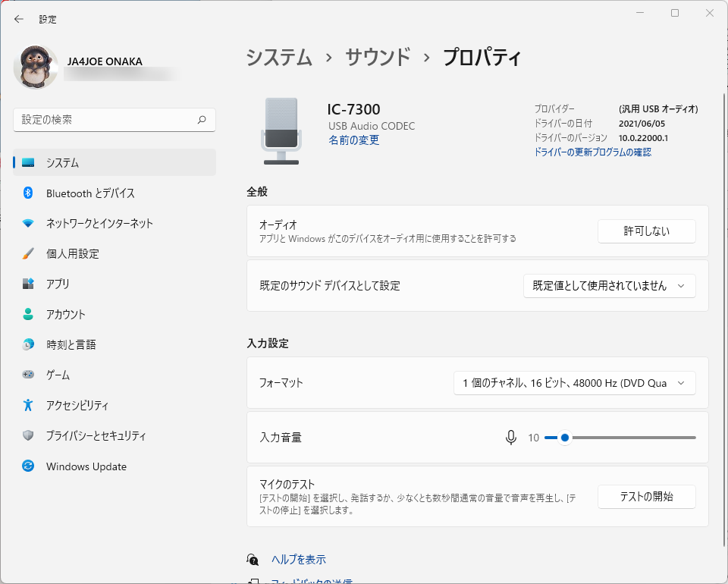This screenshot has height=584, width=728.
Task: Open the システム sidebar section
Action: pos(114,163)
